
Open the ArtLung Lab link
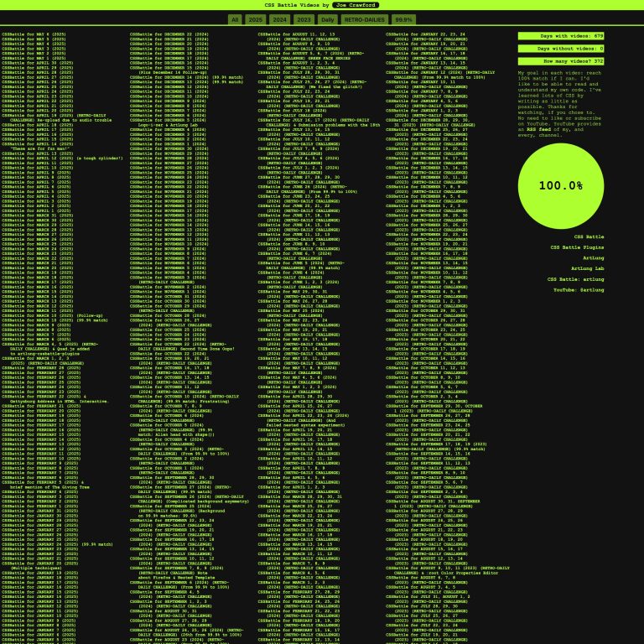[x=587, y=268]
